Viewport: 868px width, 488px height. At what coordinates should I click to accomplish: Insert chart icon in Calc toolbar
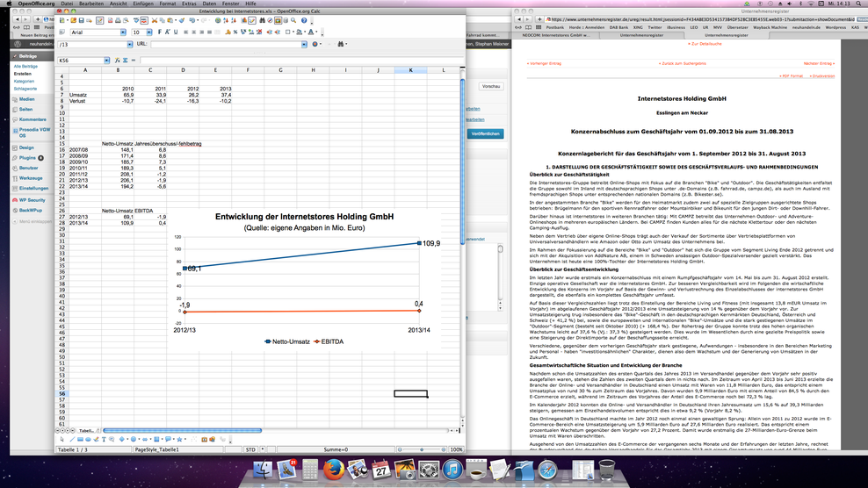[244, 20]
